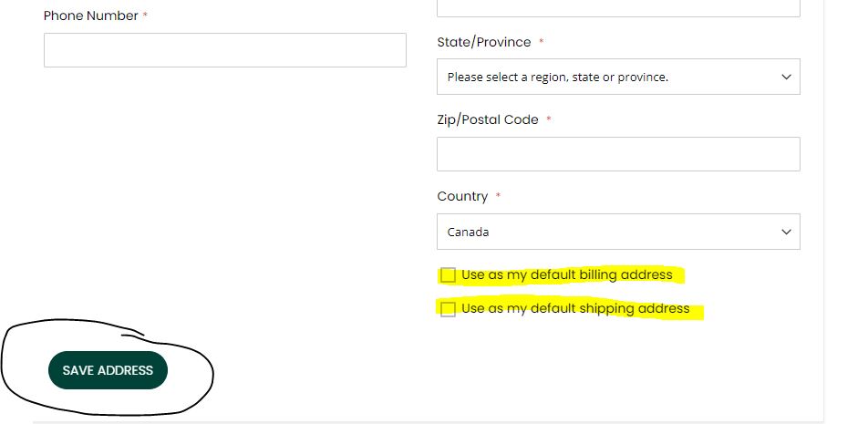Check the default shipping address checkbox

[x=448, y=309]
